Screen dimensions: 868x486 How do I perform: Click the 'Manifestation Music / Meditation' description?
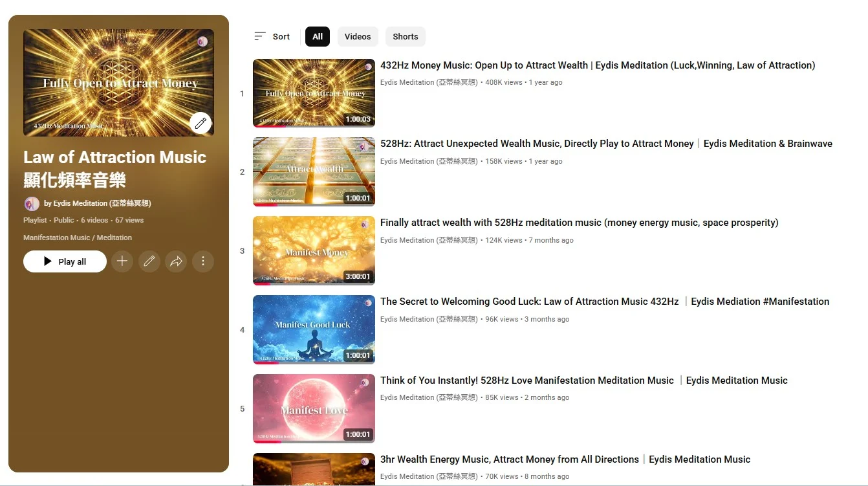78,237
